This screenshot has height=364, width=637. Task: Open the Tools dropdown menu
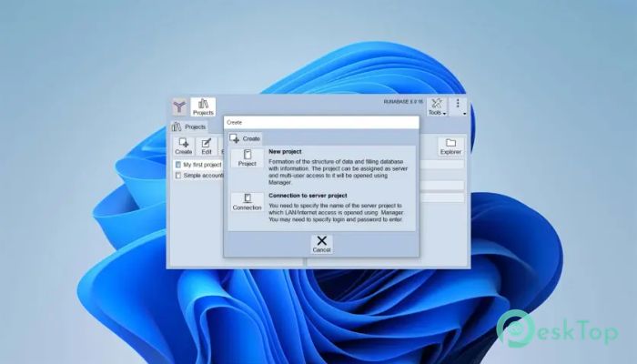click(437, 107)
